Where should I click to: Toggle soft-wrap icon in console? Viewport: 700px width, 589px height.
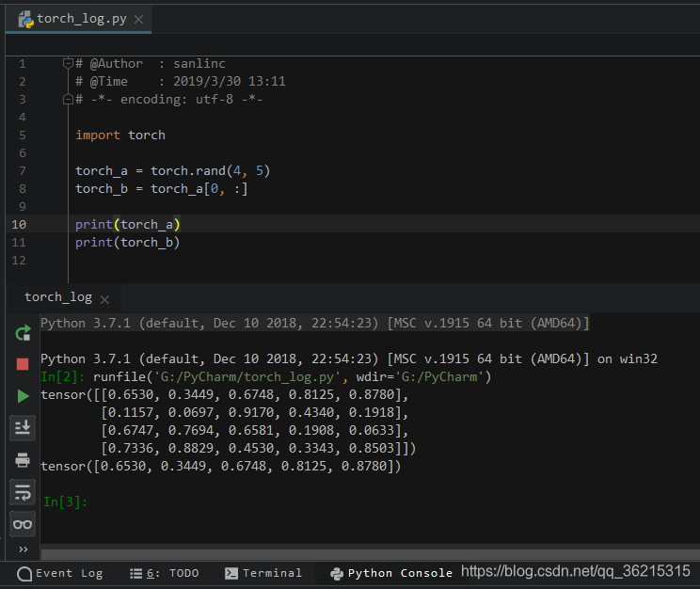click(23, 492)
